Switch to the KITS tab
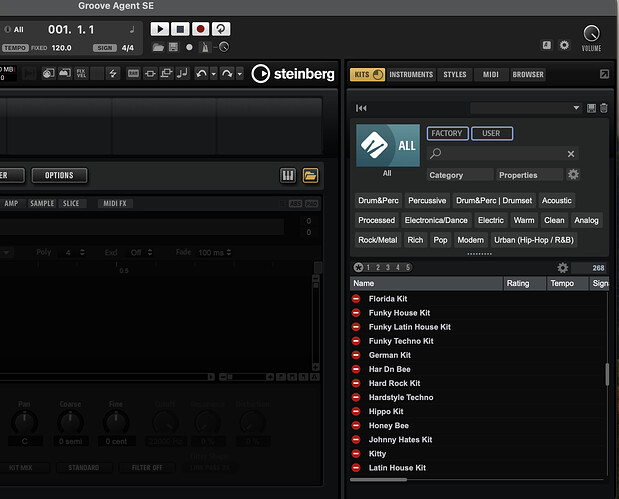The image size is (619, 499). click(x=367, y=75)
